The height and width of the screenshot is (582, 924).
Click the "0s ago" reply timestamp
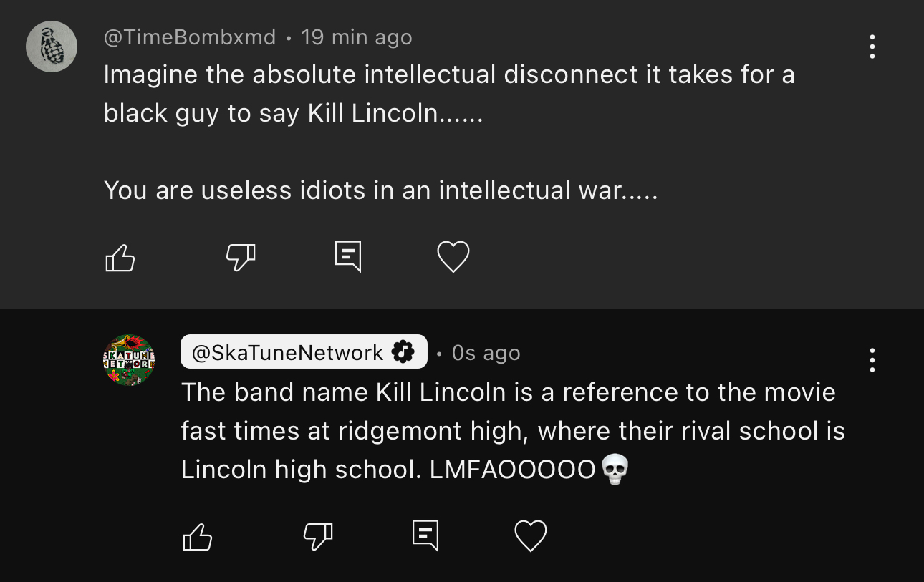pyautogui.click(x=486, y=353)
